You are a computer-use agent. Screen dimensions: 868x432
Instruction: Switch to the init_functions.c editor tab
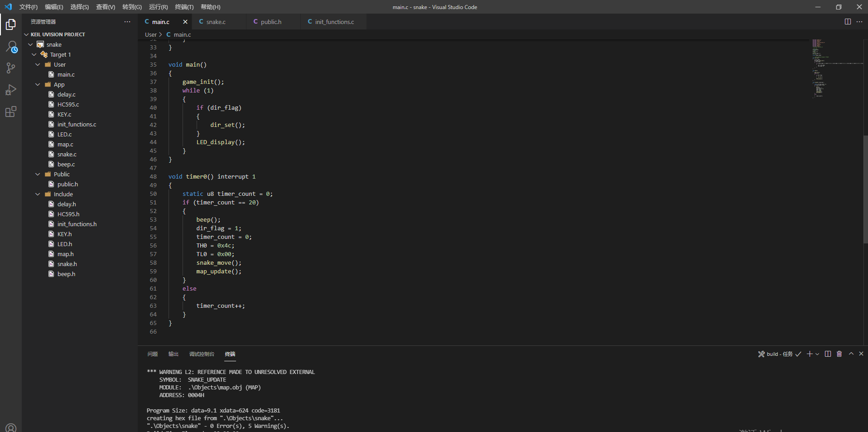click(333, 22)
